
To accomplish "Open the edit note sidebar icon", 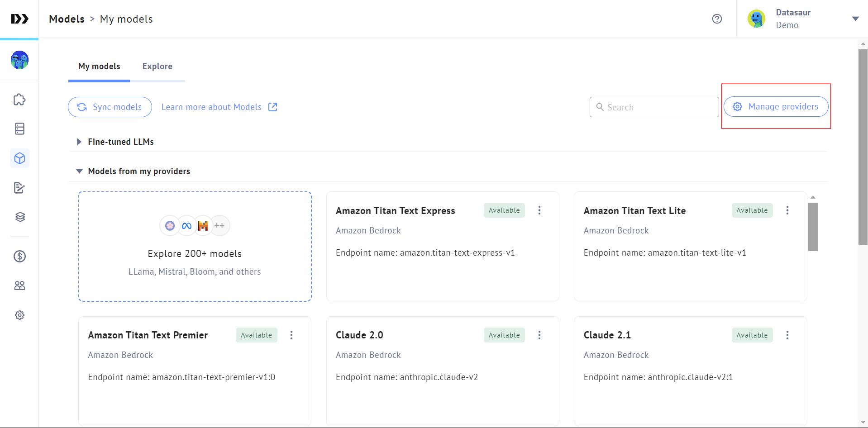I will point(19,188).
